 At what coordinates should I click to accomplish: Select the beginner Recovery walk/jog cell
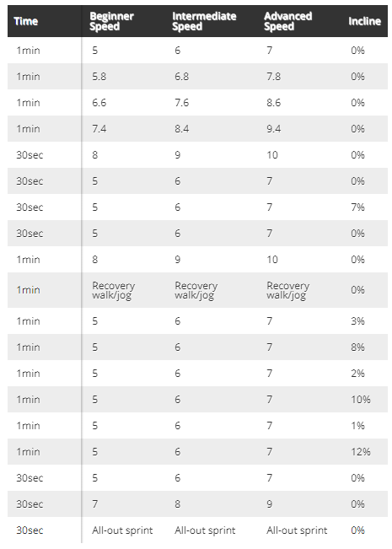tap(114, 290)
